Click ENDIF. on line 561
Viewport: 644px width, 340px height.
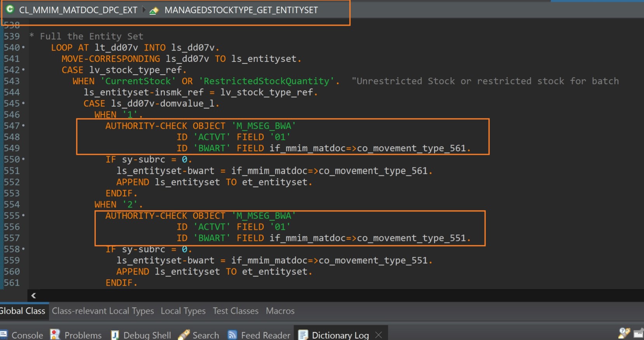click(121, 283)
